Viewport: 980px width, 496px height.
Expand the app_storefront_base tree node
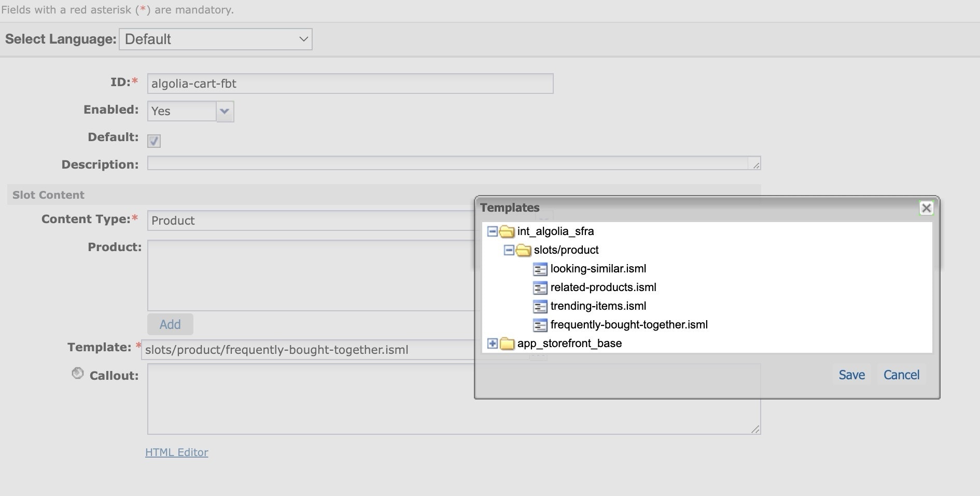492,343
